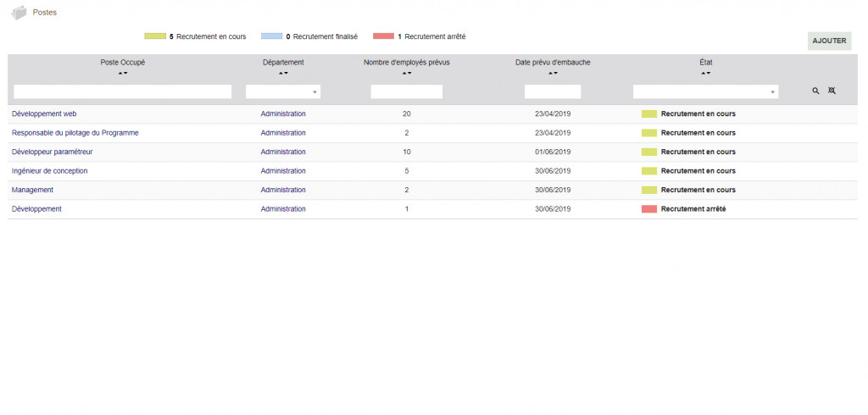Screen dimensions: 868x415
Task: Click the Poste Occupé filter text field
Action: 123,91
